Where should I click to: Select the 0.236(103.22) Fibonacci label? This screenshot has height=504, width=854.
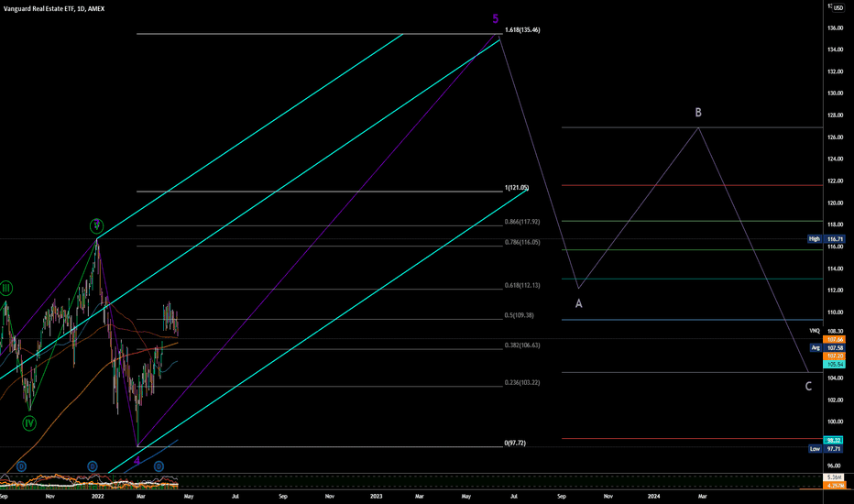(x=521, y=382)
